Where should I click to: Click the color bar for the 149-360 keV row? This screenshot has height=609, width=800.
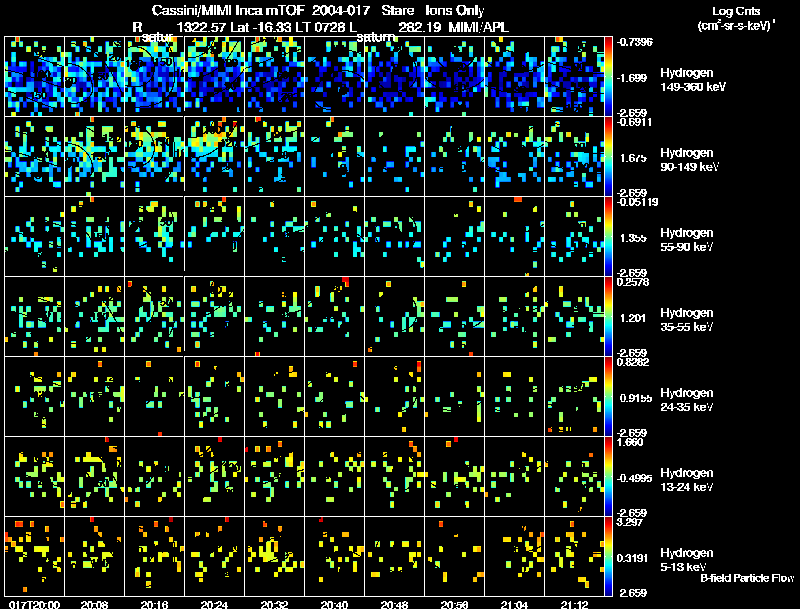coord(608,76)
